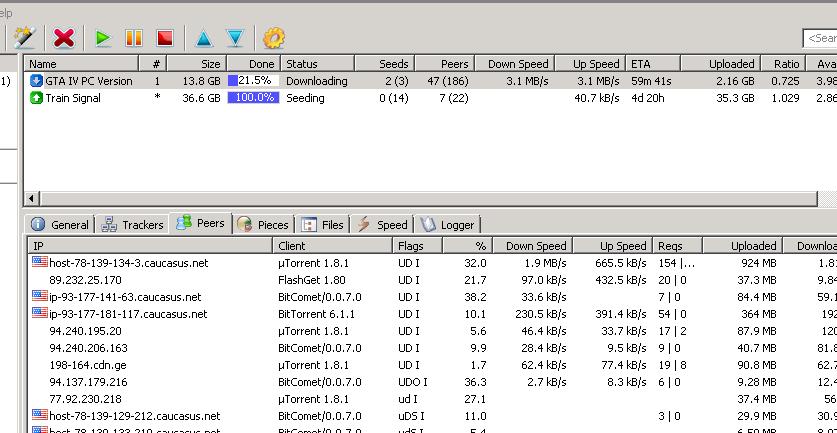The image size is (837, 433).
Task: Pause torrent with the orange pause icon
Action: (x=133, y=38)
